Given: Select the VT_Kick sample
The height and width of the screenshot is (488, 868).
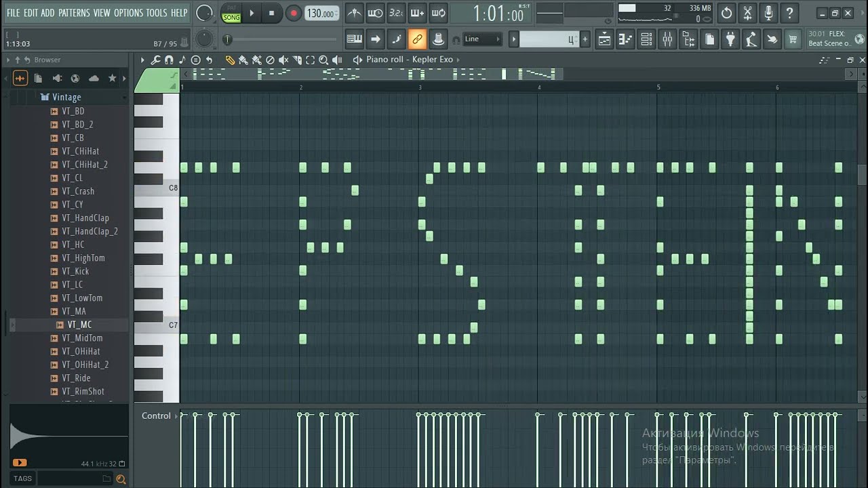Looking at the screenshot, I should tap(75, 271).
